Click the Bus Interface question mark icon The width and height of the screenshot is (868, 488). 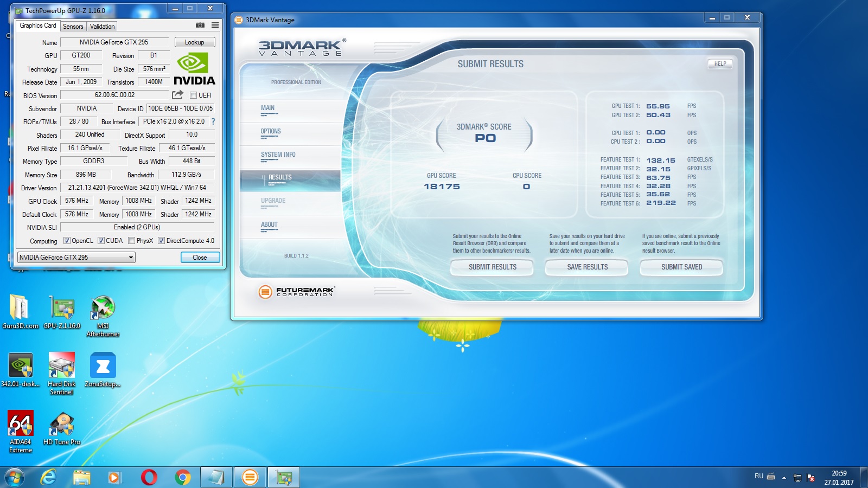(213, 121)
